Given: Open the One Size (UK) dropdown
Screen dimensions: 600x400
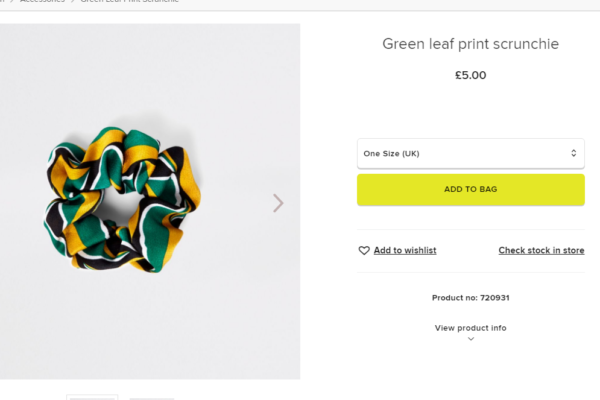Looking at the screenshot, I should [470, 153].
